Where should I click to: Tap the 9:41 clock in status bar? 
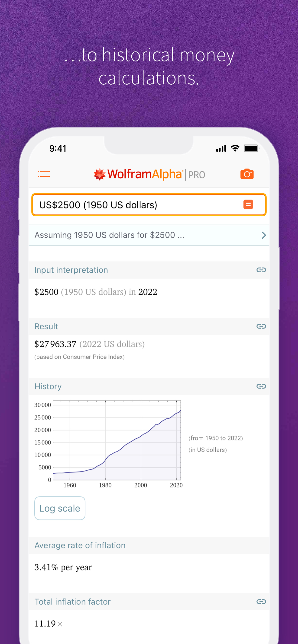(x=58, y=149)
